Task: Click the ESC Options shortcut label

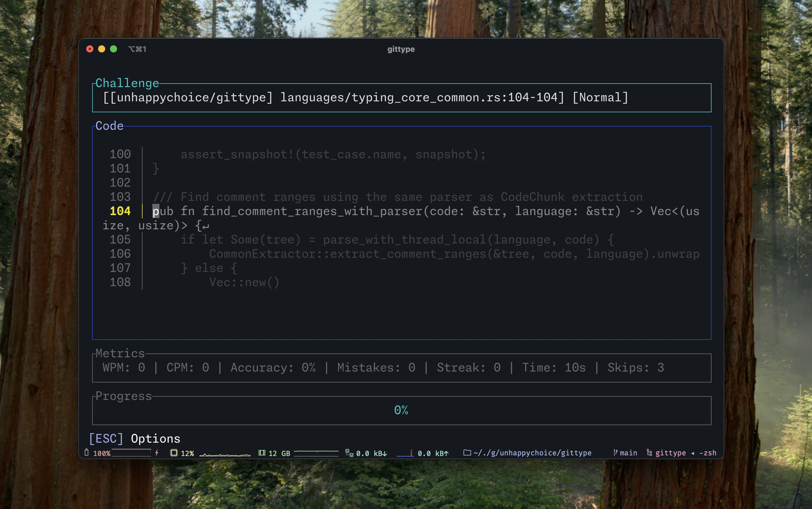Action: (x=135, y=439)
